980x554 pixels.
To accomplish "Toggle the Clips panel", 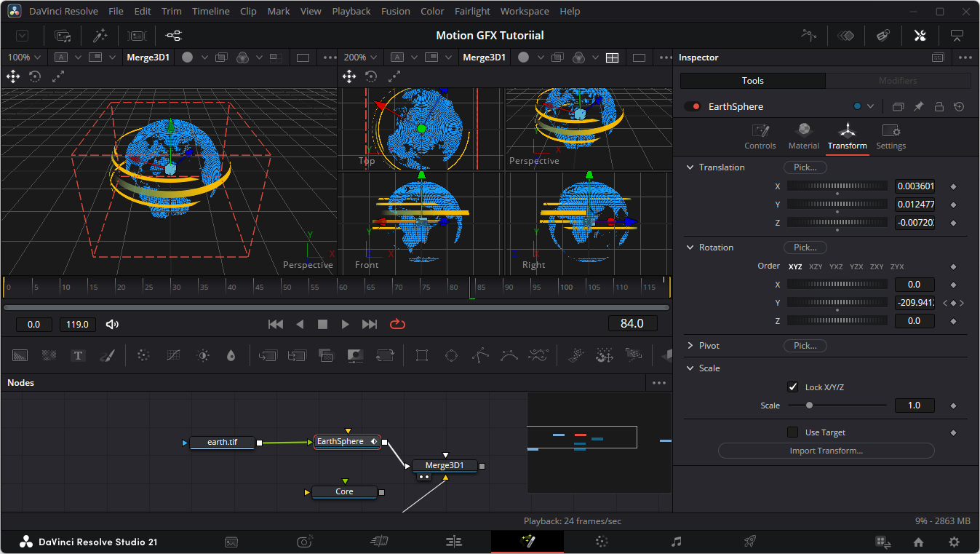I will (x=137, y=35).
